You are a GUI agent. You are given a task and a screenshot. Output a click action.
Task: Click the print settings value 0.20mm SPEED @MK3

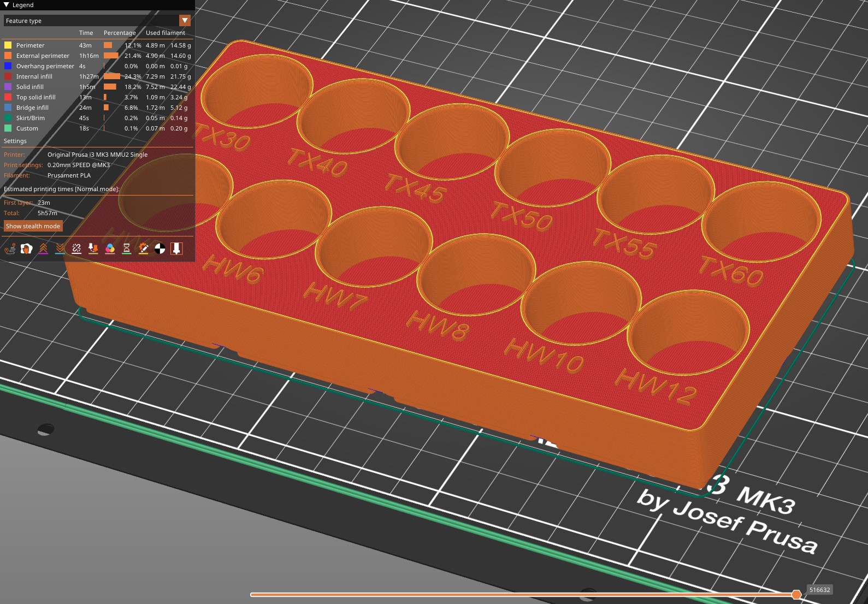[x=79, y=165]
